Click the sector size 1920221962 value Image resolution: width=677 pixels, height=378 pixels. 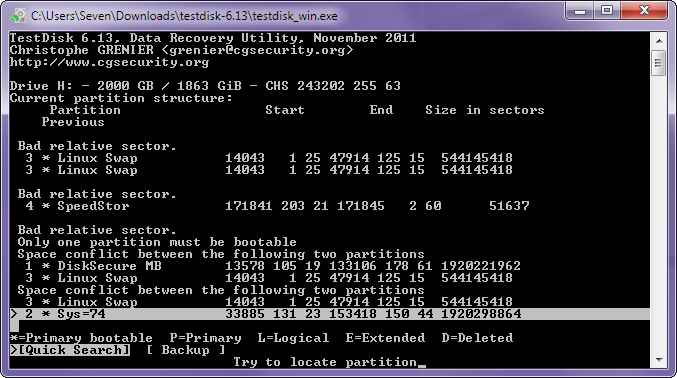tap(481, 266)
